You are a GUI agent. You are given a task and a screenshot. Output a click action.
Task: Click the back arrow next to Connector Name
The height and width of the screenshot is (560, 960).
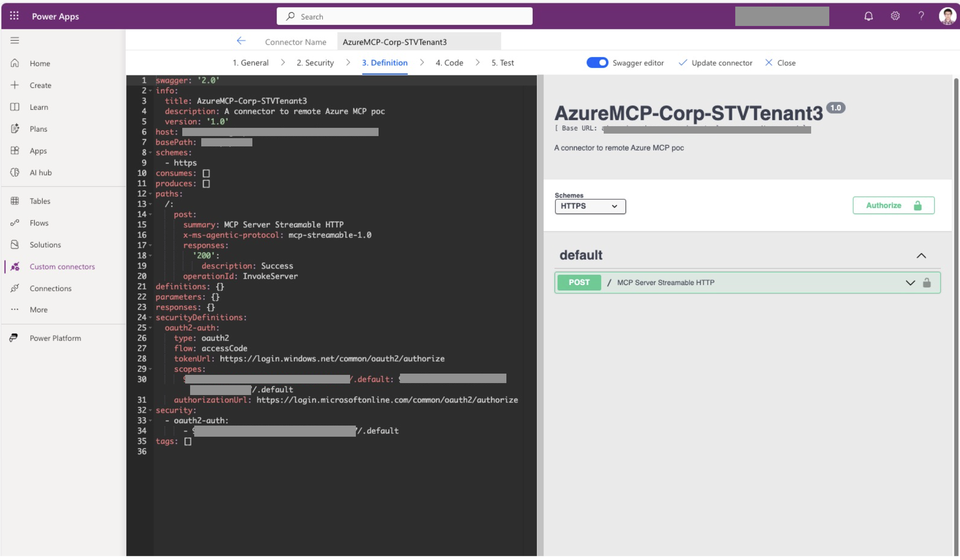[241, 41]
